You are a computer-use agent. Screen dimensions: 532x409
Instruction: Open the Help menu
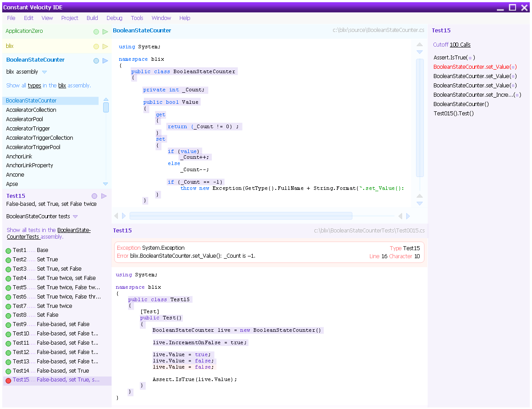point(185,18)
